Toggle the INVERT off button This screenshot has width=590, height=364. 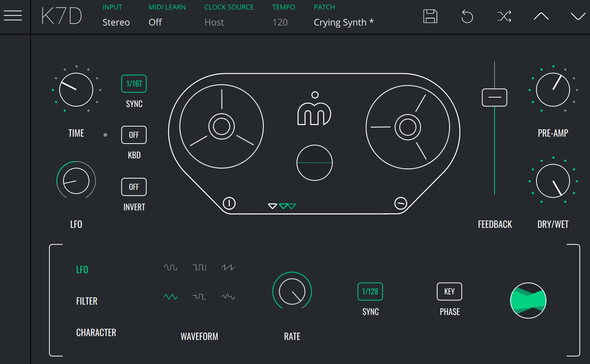[134, 187]
